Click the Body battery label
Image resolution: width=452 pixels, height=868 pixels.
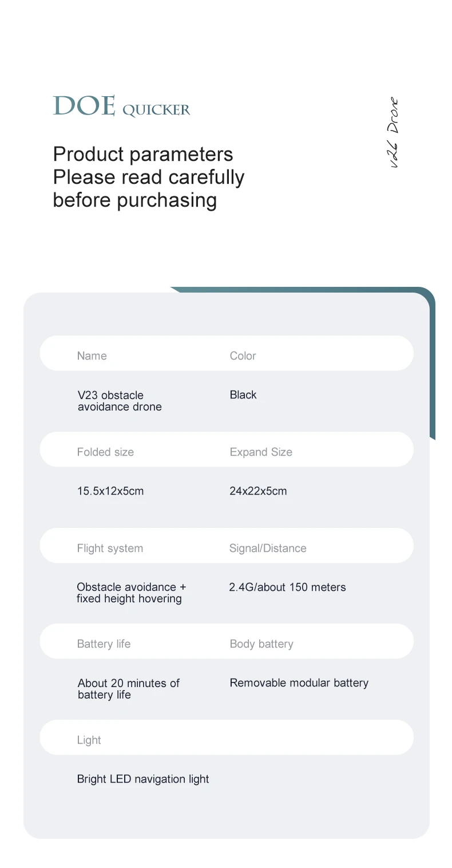tap(261, 644)
